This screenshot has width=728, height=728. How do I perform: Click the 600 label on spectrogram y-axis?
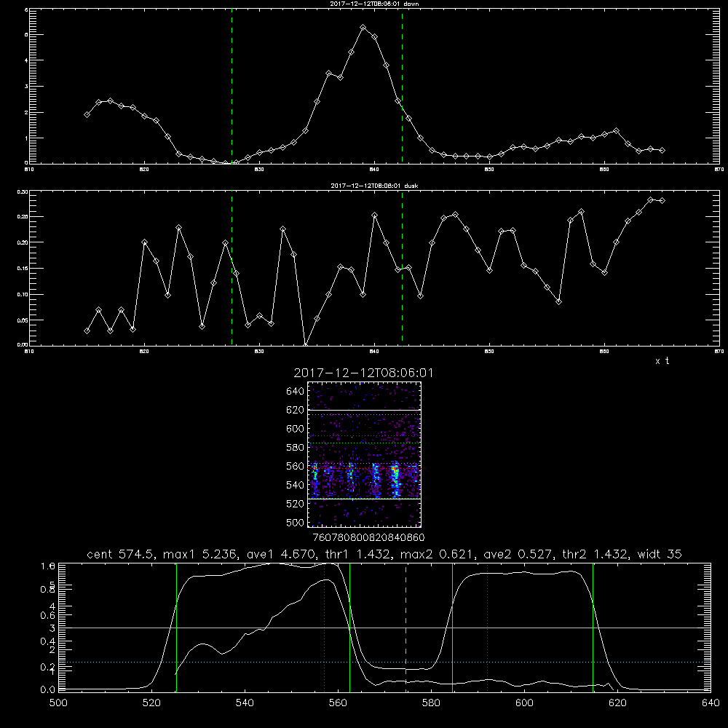[296, 429]
